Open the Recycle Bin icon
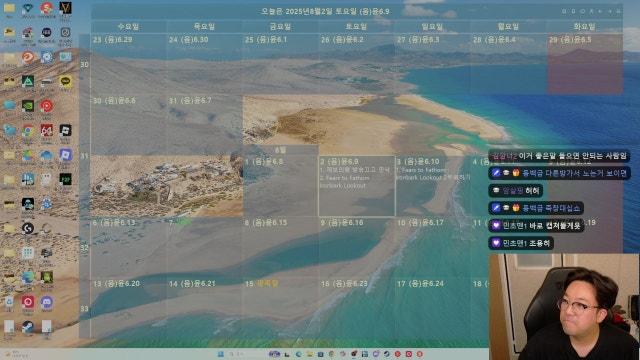Screen dimensions: 640x360 (x=9, y=302)
